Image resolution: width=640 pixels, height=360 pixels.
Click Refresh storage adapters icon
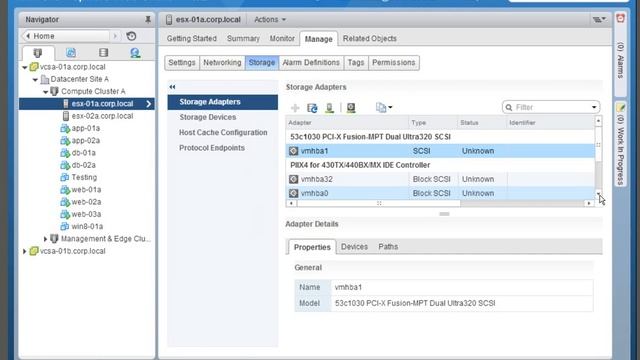tap(312, 108)
